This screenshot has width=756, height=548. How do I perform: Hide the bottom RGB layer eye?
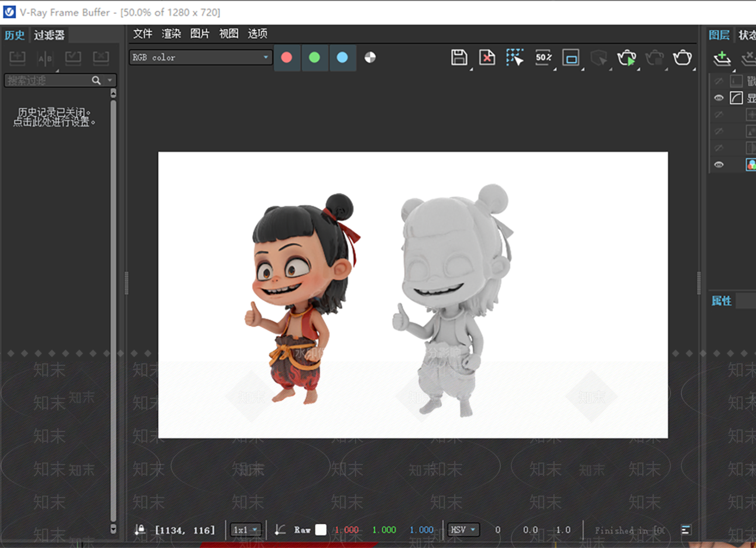pos(719,164)
